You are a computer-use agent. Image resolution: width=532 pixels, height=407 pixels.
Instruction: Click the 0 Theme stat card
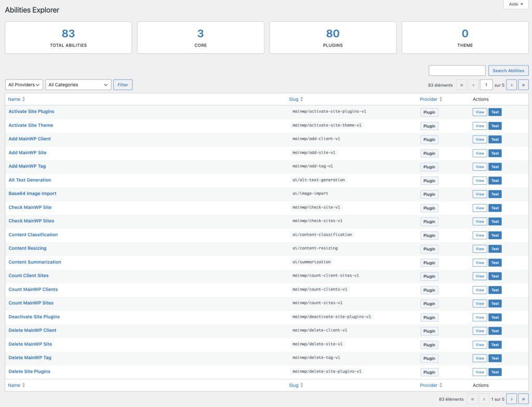point(465,38)
